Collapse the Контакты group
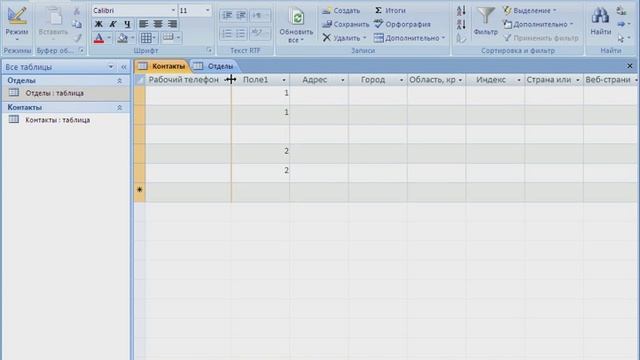This screenshot has height=360, width=640. point(120,107)
